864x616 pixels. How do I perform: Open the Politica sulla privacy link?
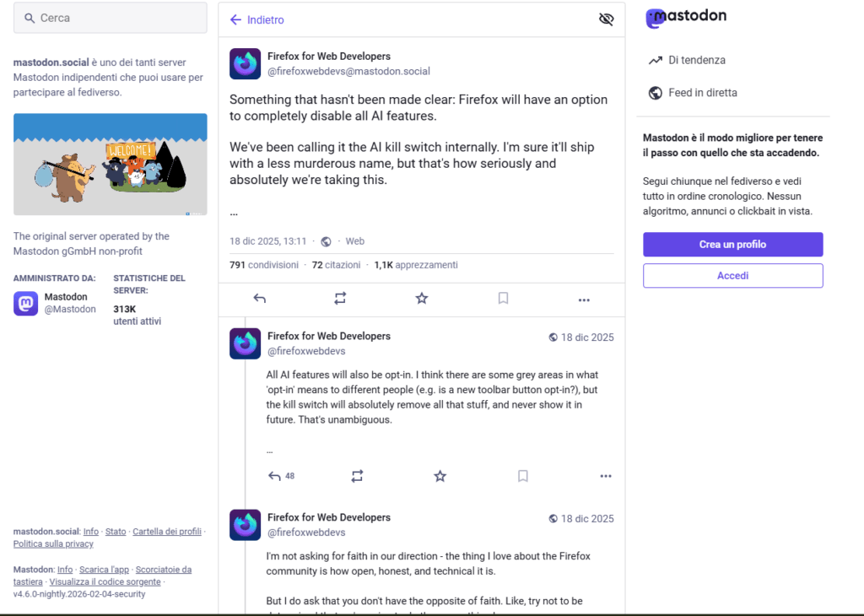click(53, 544)
